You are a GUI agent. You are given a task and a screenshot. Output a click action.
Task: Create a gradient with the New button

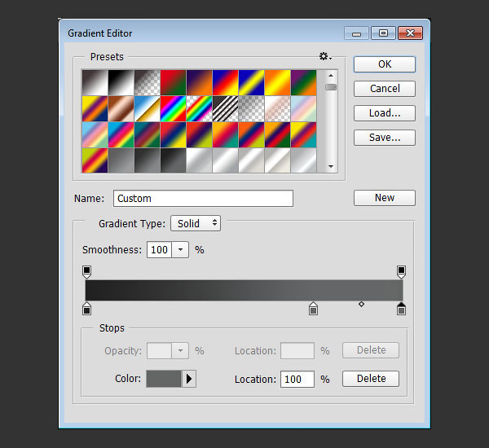[385, 198]
